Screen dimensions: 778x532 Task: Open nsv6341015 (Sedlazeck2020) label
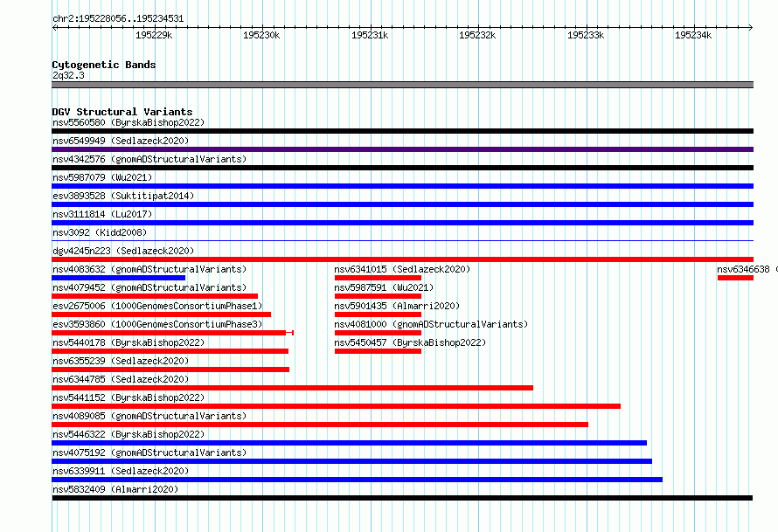click(x=402, y=269)
